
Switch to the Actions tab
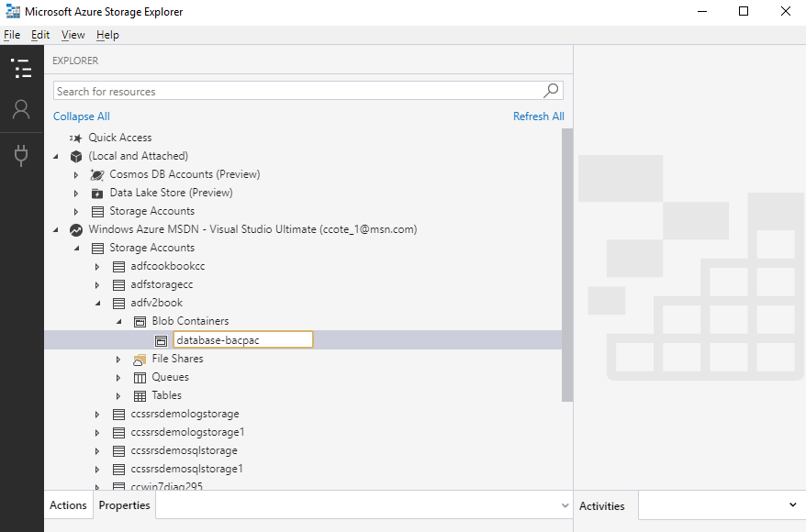68,505
